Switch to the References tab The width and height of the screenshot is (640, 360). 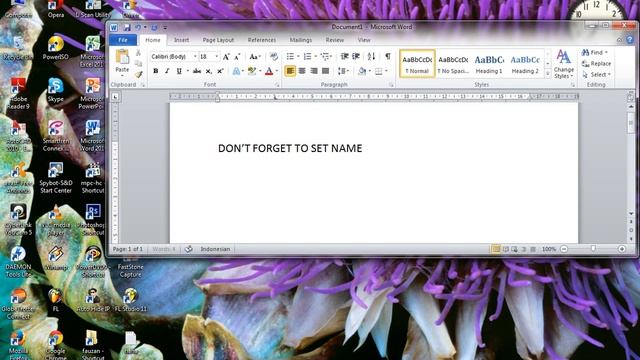[262, 40]
